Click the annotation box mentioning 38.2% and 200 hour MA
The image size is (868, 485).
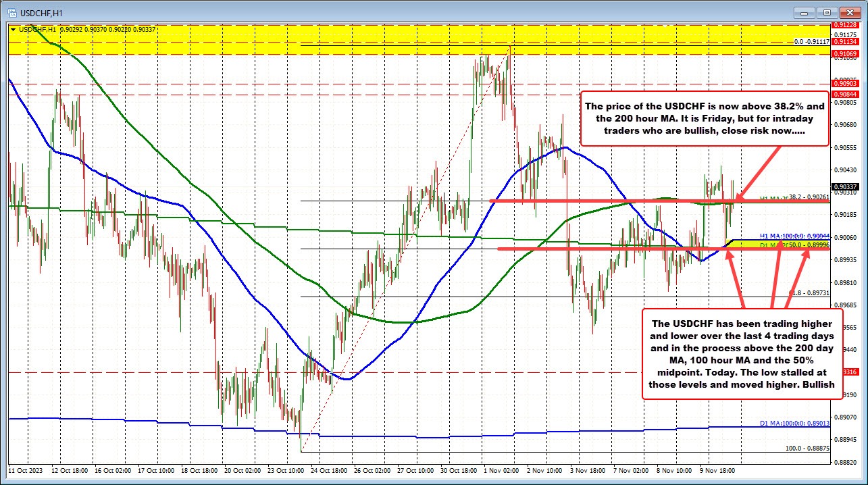[705, 119]
